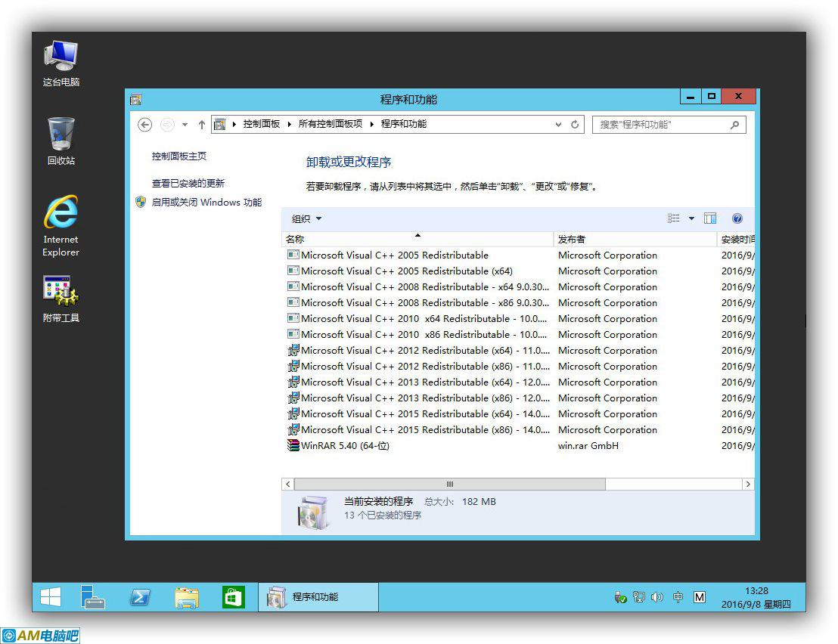Open Server Manager from the taskbar
The width and height of the screenshot is (838, 644).
click(x=92, y=597)
